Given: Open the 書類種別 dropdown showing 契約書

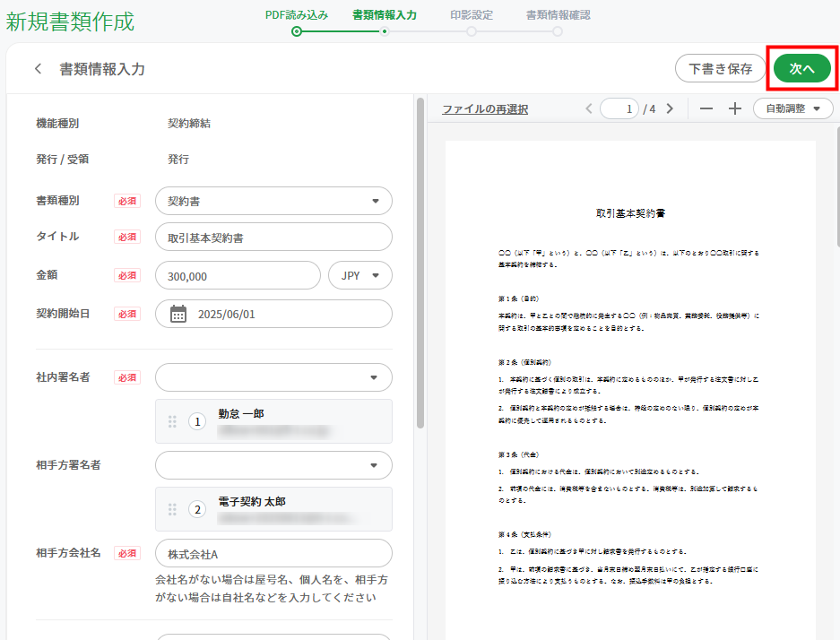Looking at the screenshot, I should click(273, 201).
